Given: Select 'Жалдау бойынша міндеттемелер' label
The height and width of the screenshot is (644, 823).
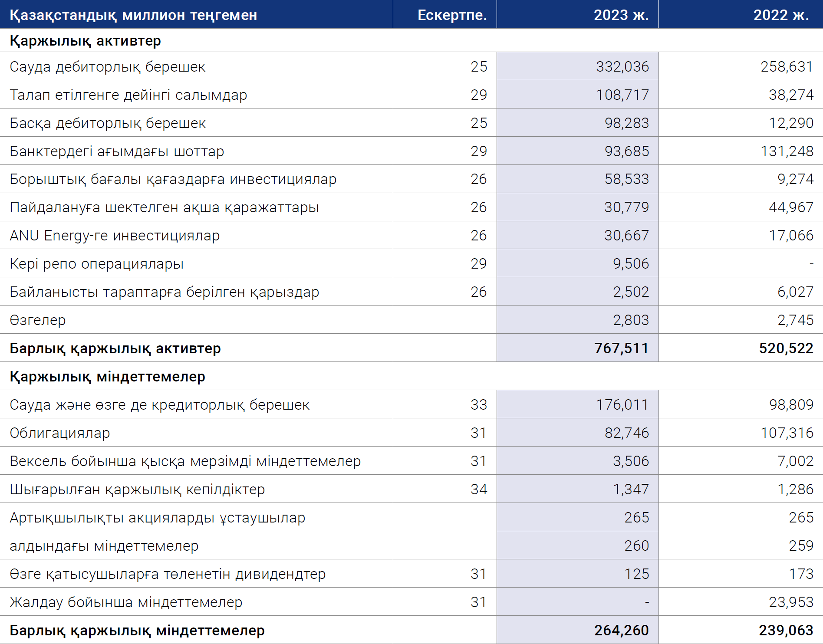Looking at the screenshot, I should click(x=126, y=602).
